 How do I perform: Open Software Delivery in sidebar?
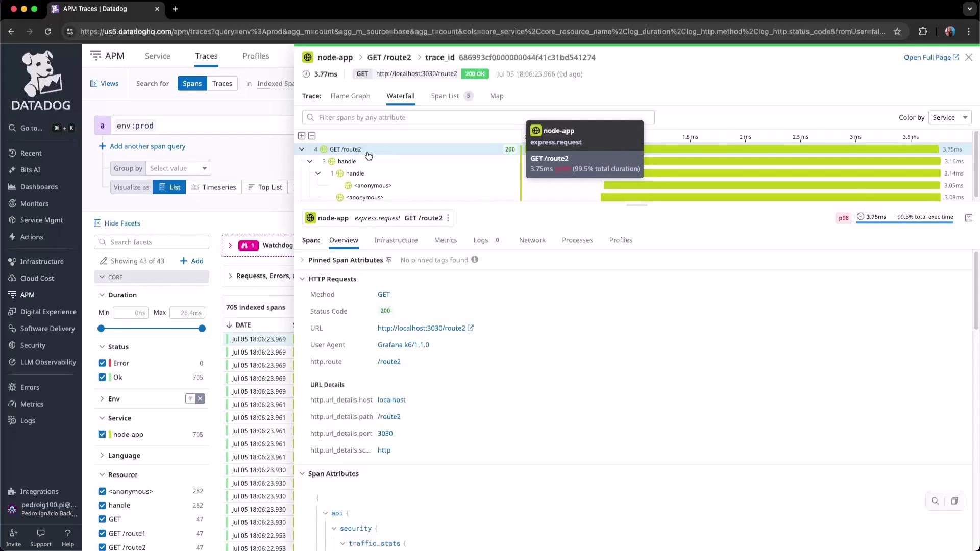coord(47,329)
